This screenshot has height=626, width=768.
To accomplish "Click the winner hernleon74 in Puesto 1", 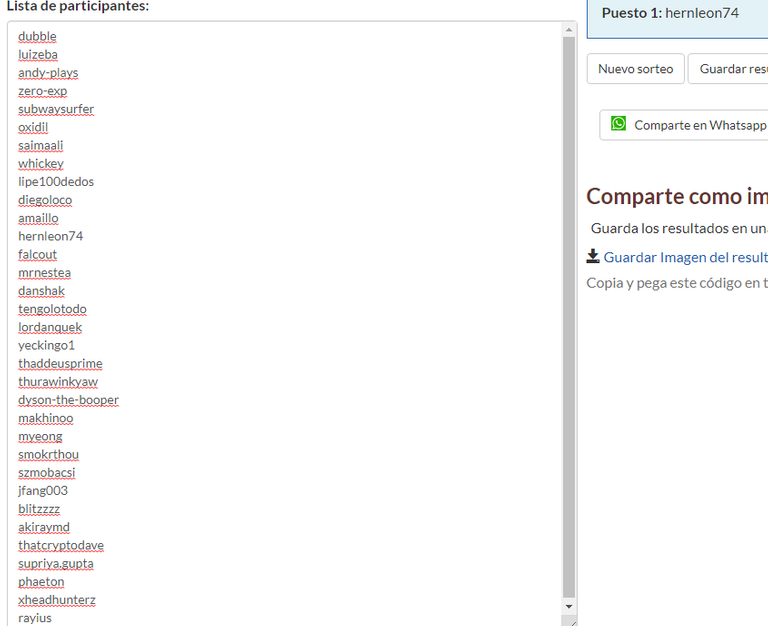I will tap(701, 13).
